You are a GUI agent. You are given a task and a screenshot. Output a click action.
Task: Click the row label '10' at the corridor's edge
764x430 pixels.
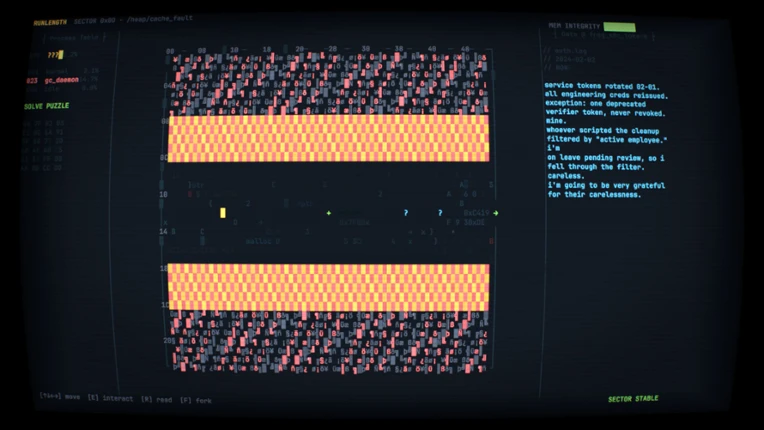(164, 194)
